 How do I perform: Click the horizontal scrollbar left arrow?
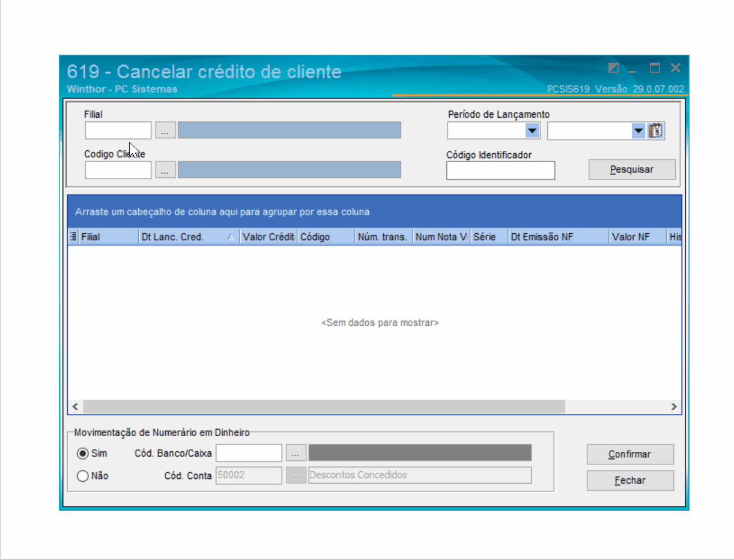[75, 407]
